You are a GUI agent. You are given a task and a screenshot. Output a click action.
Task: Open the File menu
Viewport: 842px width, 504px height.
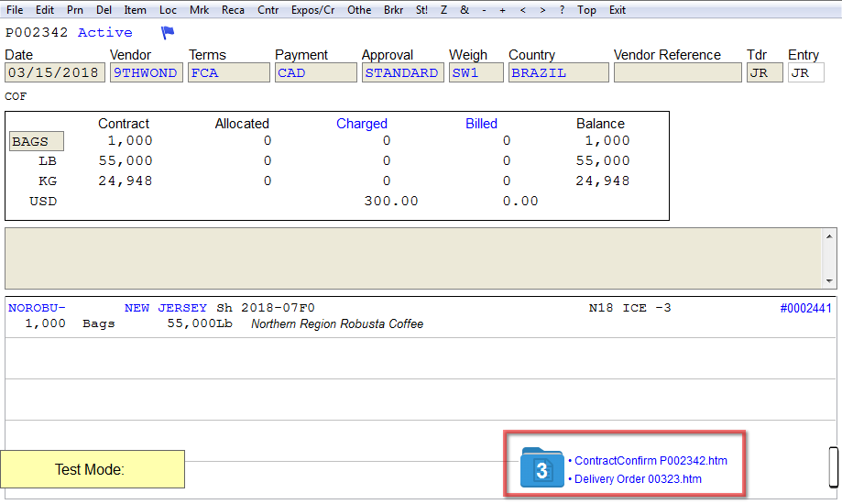pyautogui.click(x=15, y=10)
